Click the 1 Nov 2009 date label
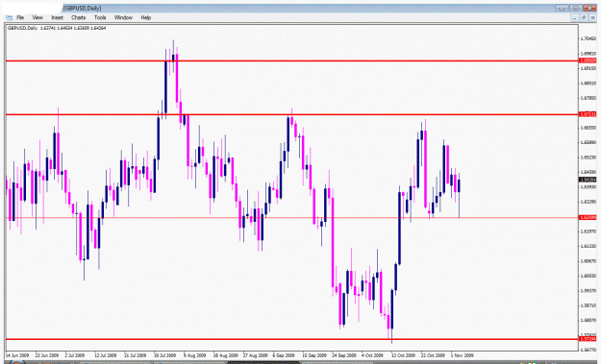 coord(463,355)
